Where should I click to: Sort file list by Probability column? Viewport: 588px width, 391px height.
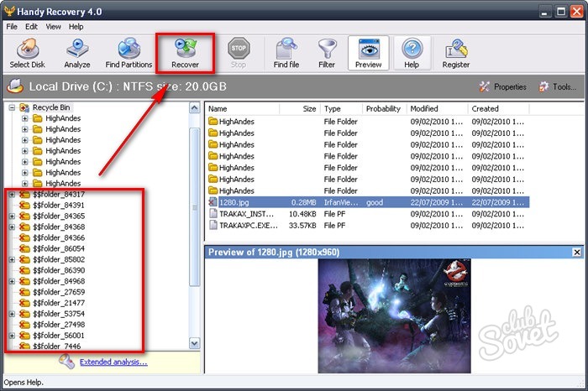(x=384, y=108)
